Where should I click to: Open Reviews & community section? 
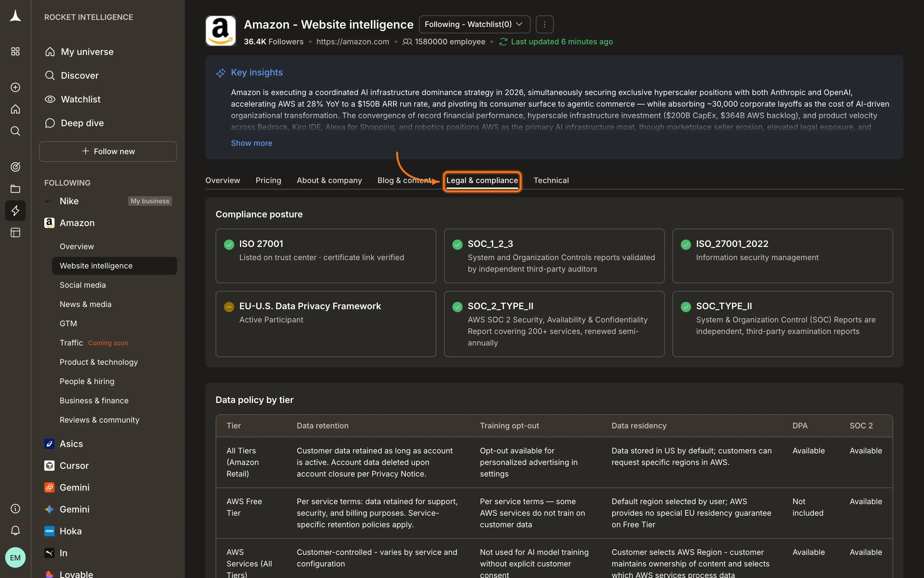(x=100, y=420)
